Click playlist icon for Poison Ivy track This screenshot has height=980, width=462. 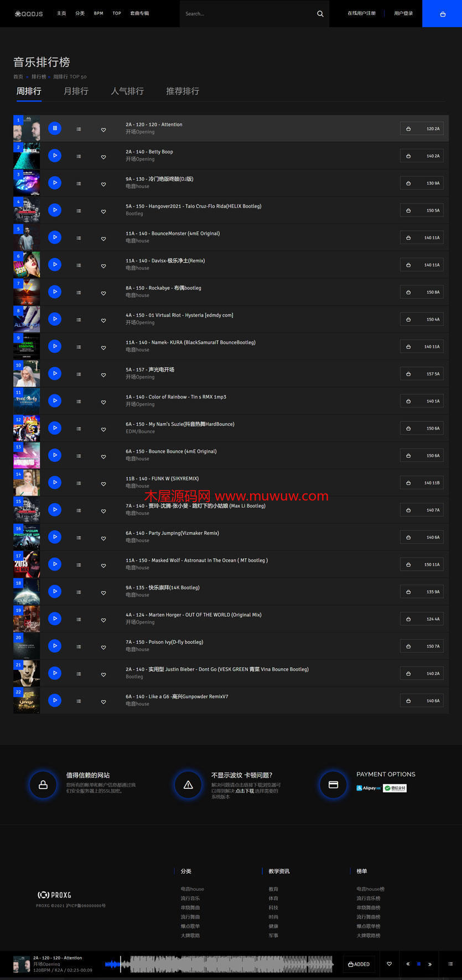[x=79, y=647]
